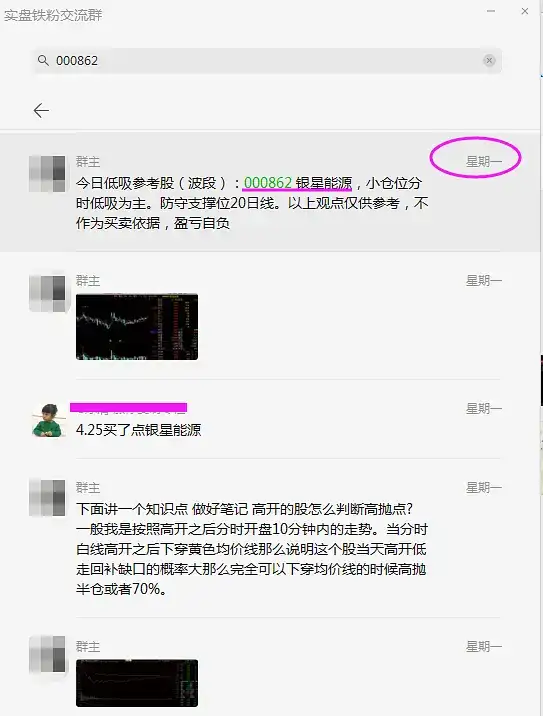
Task: Open the child avatar of the 4.25 message
Action: (x=47, y=420)
